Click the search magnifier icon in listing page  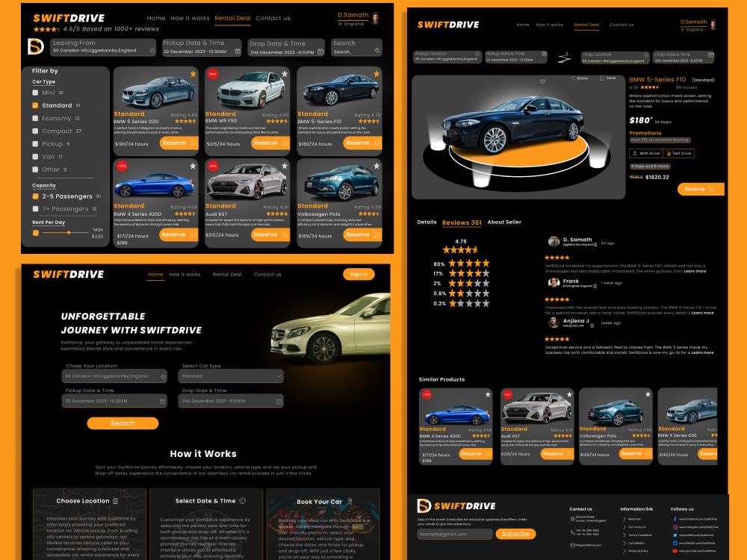pyautogui.click(x=377, y=51)
